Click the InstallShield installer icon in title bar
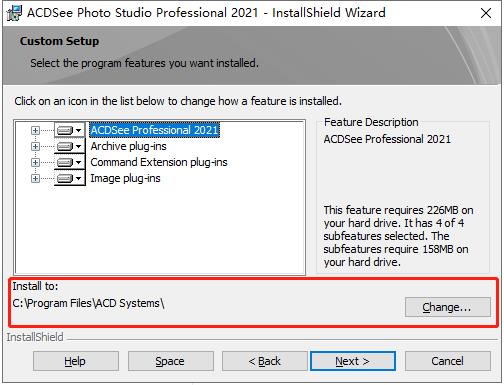The width and height of the screenshot is (504, 385). click(x=14, y=13)
